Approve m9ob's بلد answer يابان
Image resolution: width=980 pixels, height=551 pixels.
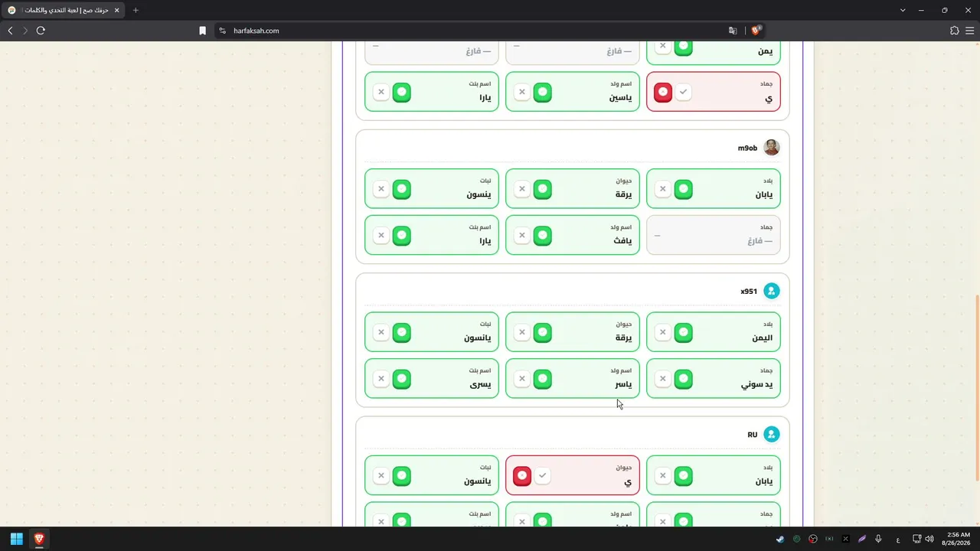click(684, 189)
